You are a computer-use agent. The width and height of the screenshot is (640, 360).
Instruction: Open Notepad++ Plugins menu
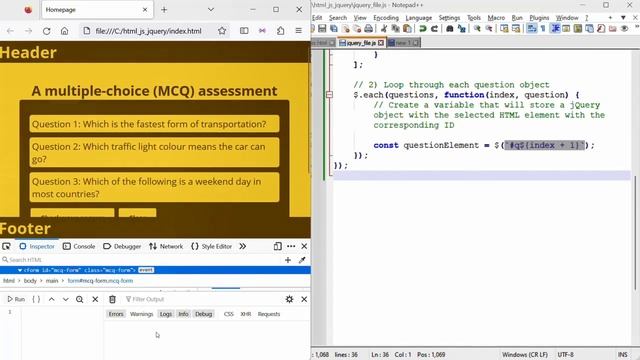539,18
